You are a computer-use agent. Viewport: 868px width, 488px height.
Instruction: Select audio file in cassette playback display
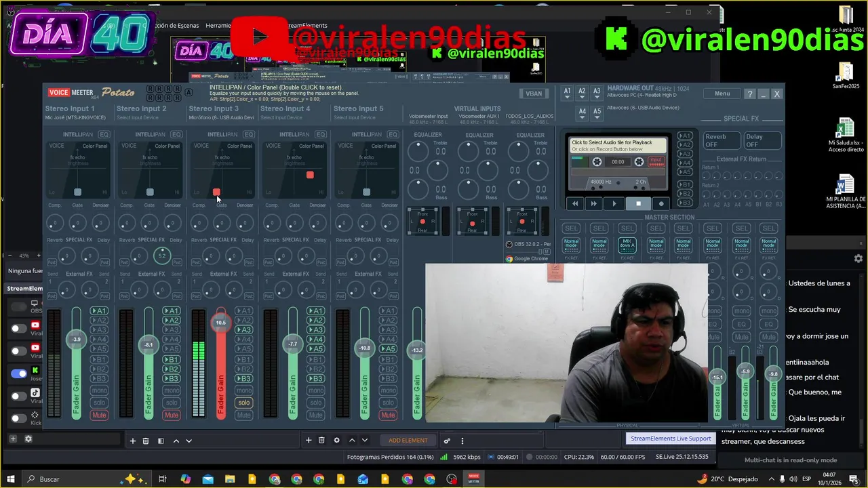[x=618, y=146]
